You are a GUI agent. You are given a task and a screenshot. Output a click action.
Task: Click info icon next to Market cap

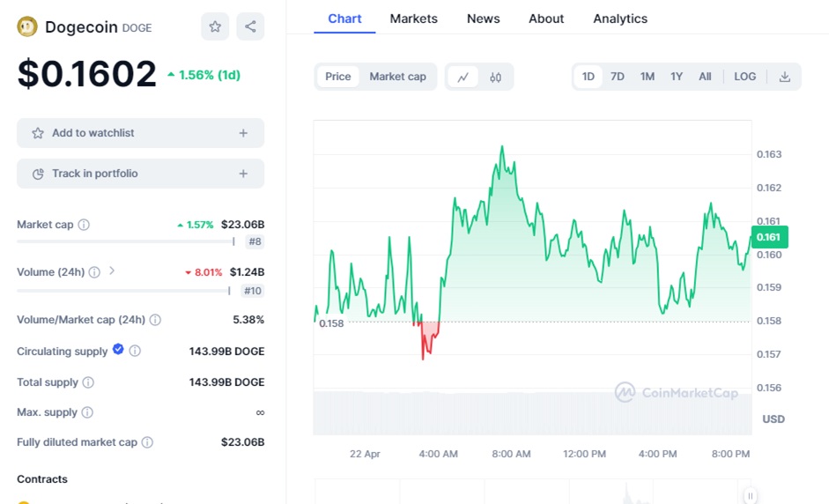coord(84,225)
